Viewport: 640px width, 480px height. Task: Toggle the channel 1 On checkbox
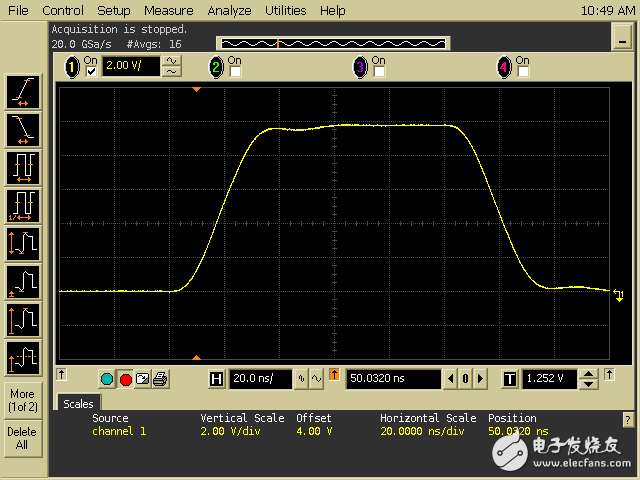pos(92,72)
